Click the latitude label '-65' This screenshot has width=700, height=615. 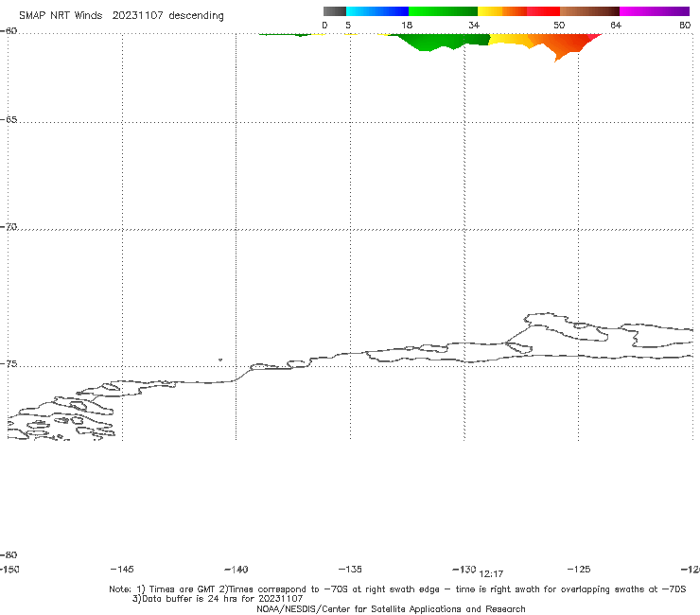[9, 120]
